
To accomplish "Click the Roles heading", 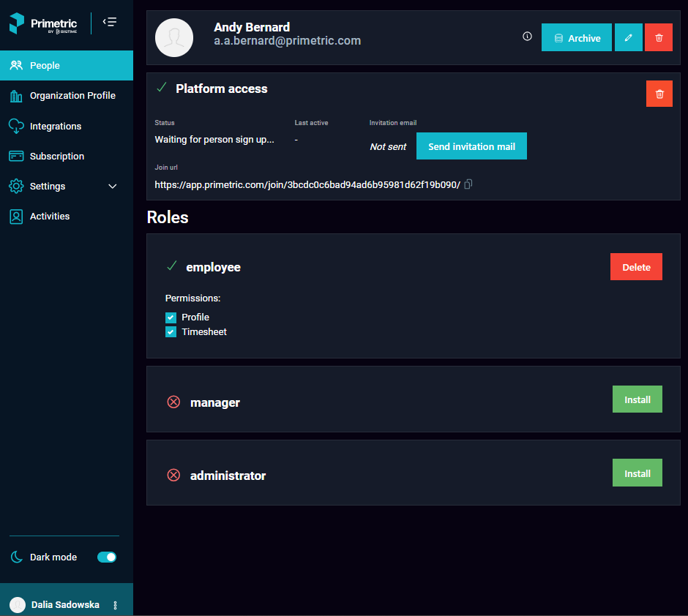I will (168, 217).
